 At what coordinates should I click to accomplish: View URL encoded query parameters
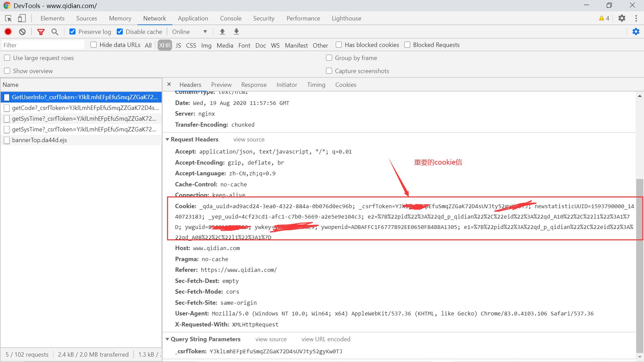coord(326,339)
